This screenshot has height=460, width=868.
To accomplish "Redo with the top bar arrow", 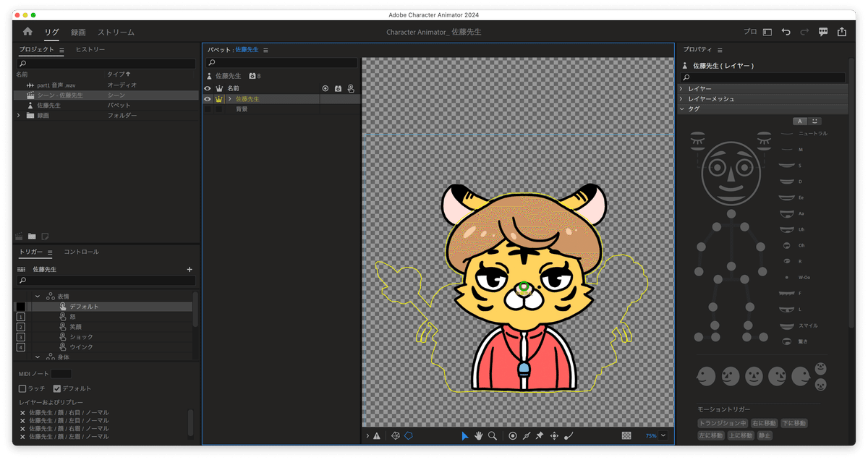I will pos(804,32).
